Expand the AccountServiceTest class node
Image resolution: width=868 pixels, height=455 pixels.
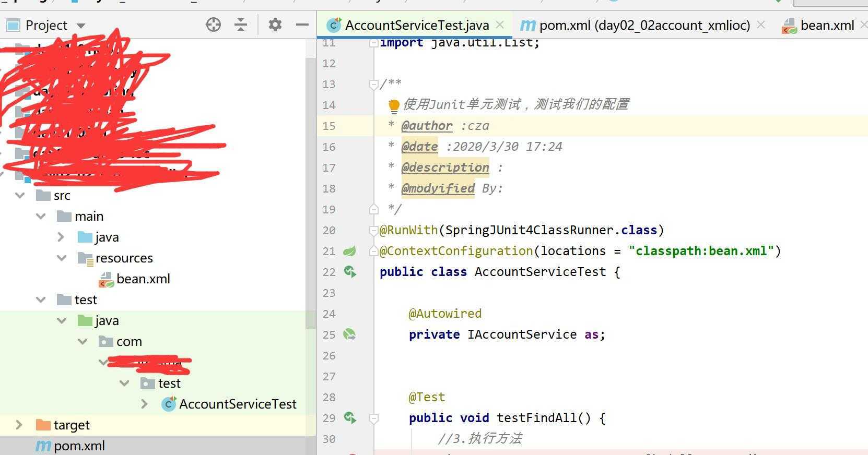(x=145, y=404)
